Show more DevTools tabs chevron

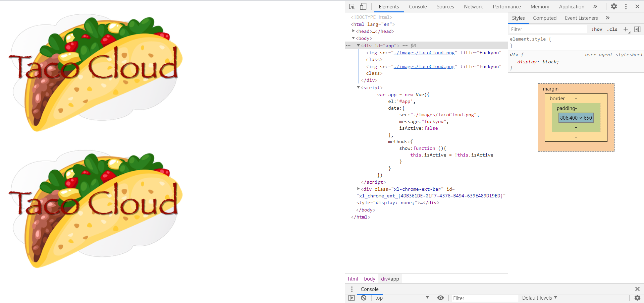(595, 6)
